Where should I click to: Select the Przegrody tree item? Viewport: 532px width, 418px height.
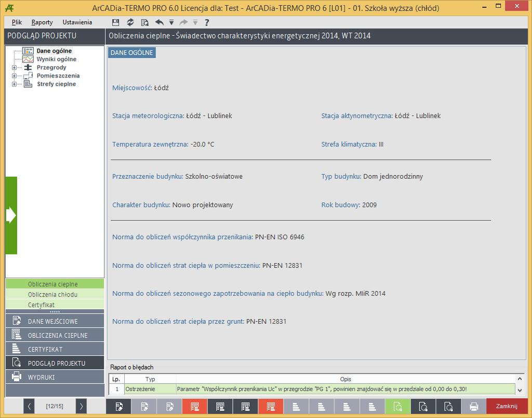[x=51, y=68]
